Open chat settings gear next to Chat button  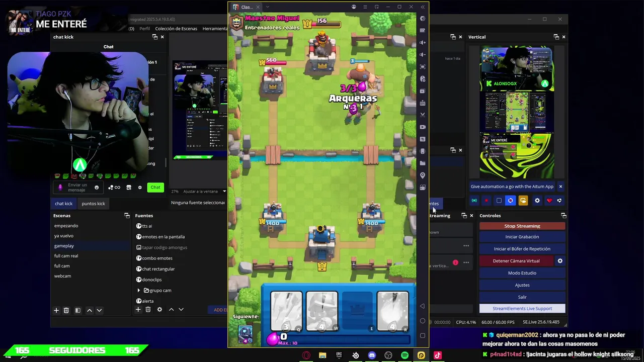click(140, 188)
